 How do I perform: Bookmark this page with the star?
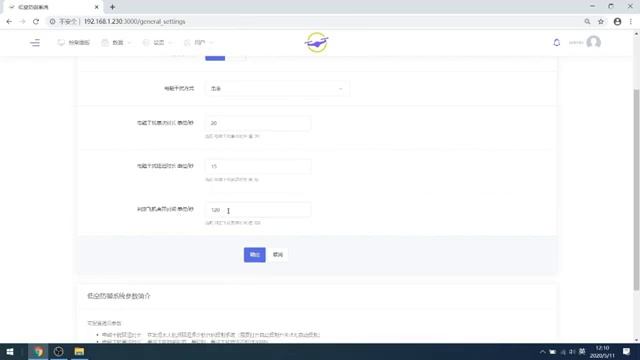click(x=601, y=22)
